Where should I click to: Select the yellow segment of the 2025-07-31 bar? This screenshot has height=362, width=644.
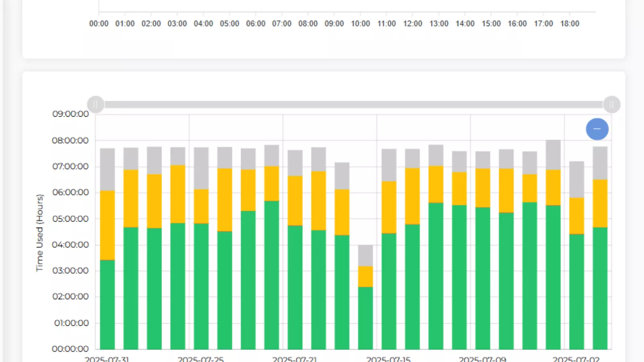pos(107,225)
